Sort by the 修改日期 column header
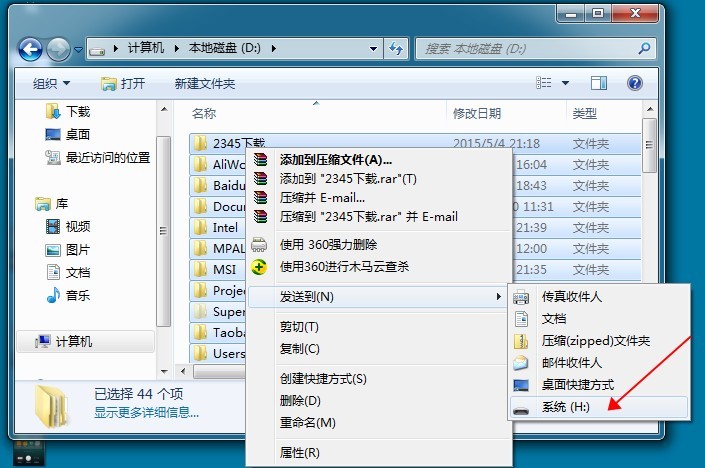705x468 pixels. (x=477, y=113)
